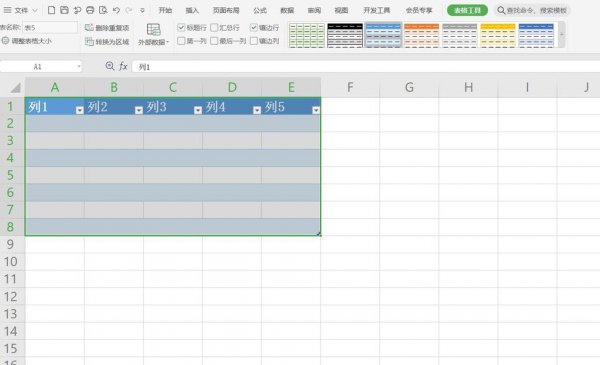Open the 列5 filter dropdown
Viewport: 600px width, 365px height.
pos(316,110)
